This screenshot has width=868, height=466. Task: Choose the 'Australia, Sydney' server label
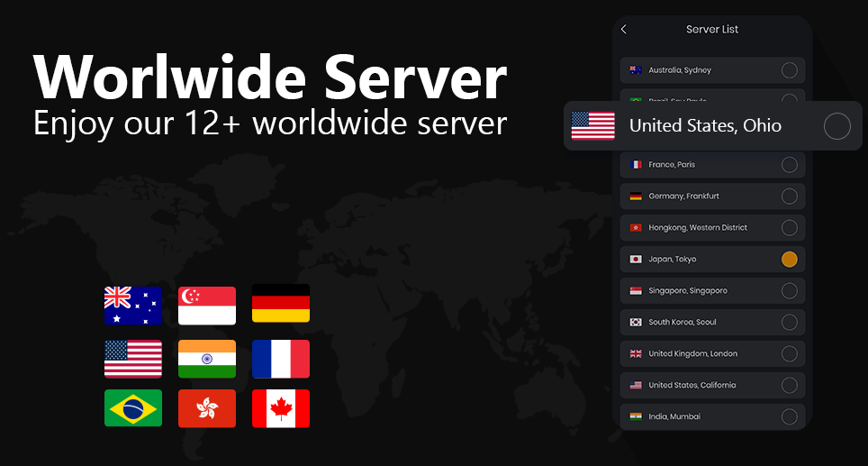click(680, 70)
